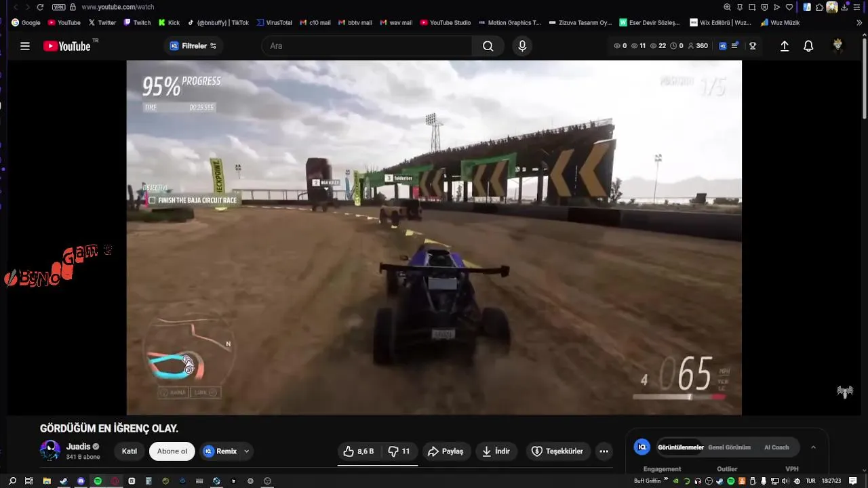Screen dimensions: 868x488
Task: Open the three-dot more actions menu
Action: tap(604, 451)
